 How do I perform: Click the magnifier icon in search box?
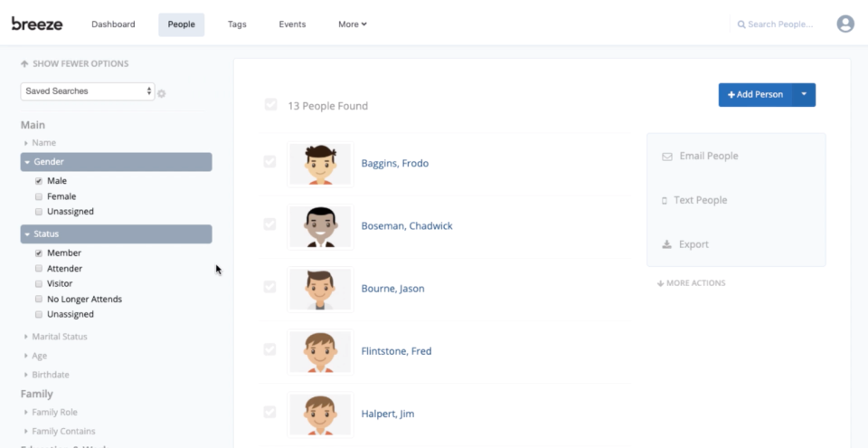pos(741,24)
